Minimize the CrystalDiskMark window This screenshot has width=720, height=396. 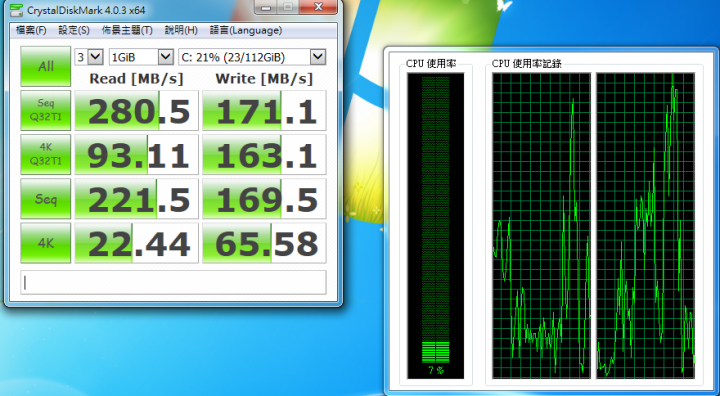pyautogui.click(x=265, y=7)
